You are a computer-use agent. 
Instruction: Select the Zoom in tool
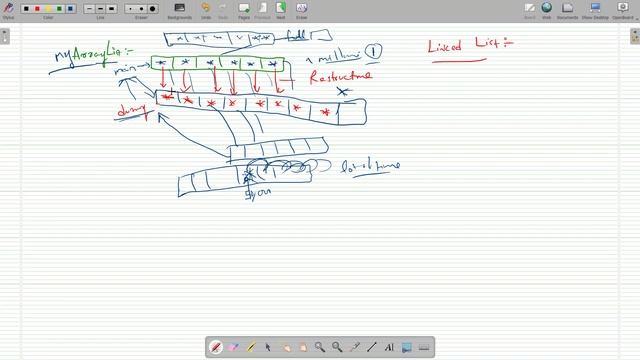coord(320,347)
